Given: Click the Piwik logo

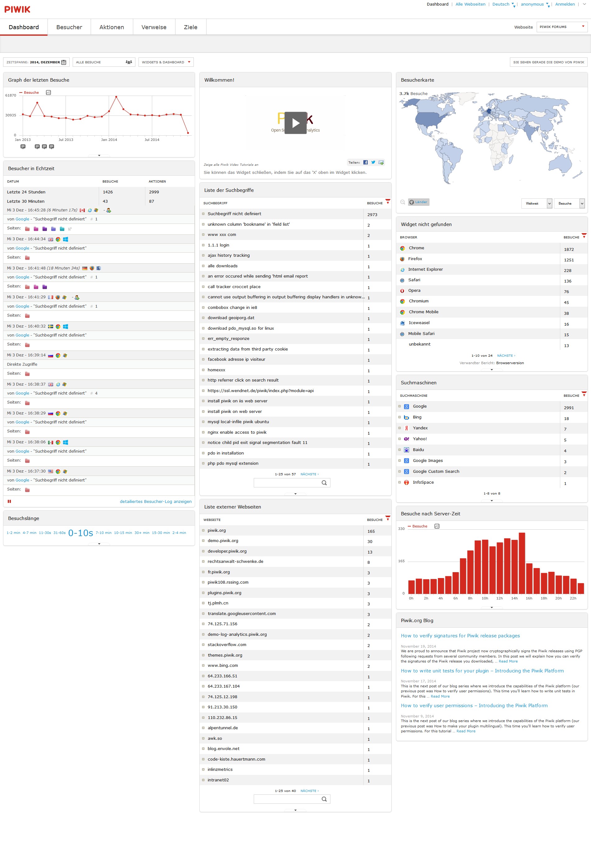Looking at the screenshot, I should tap(17, 9).
